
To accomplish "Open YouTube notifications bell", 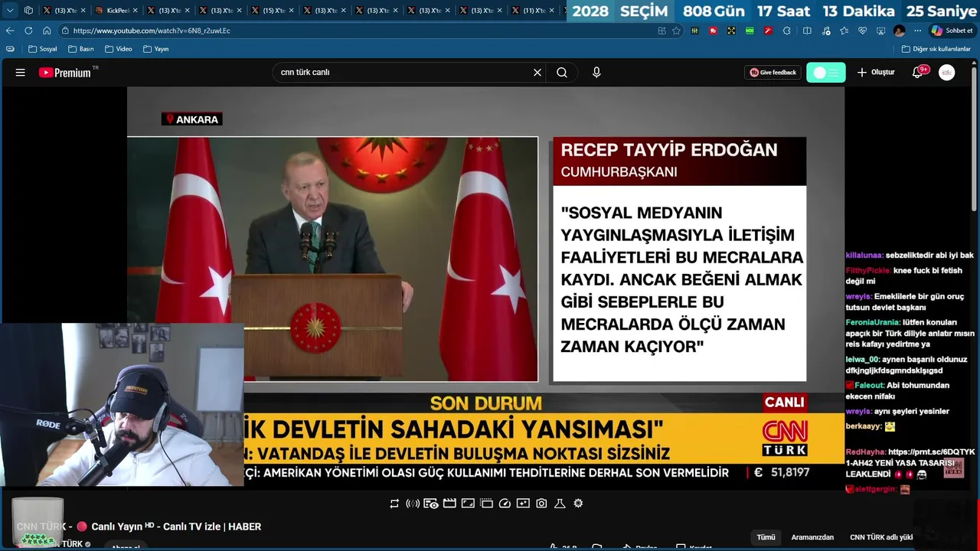I will (x=918, y=73).
